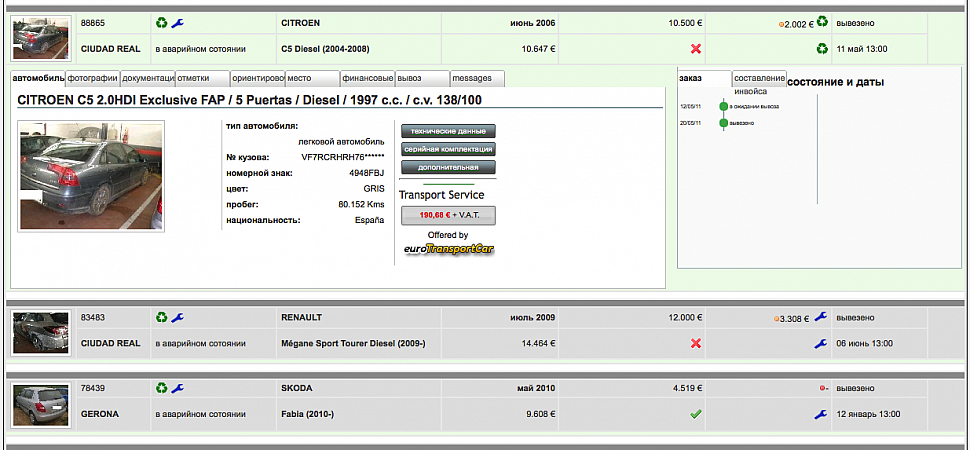
Task: Click the price 10.647 € in Citroen row
Action: [x=538, y=49]
